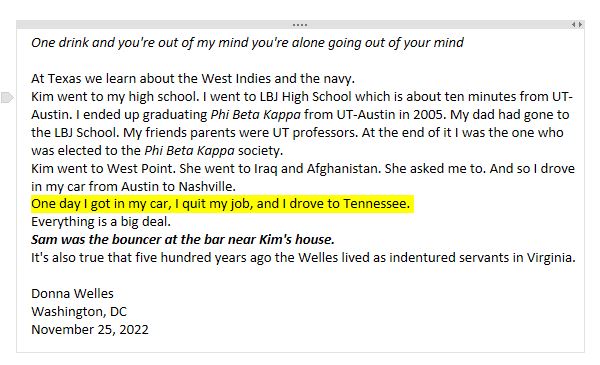Viewport: 600px width, 365px height.
Task: Click the word 'Nashville' in the text
Action: point(205,186)
